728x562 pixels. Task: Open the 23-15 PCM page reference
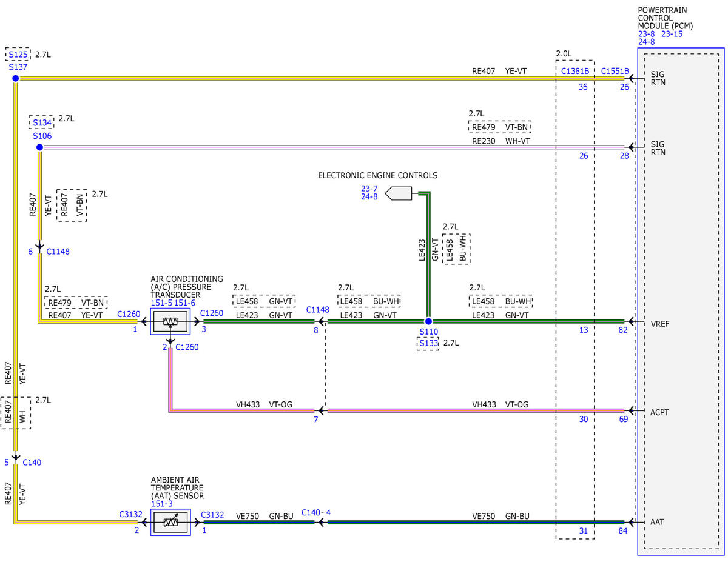click(672, 35)
